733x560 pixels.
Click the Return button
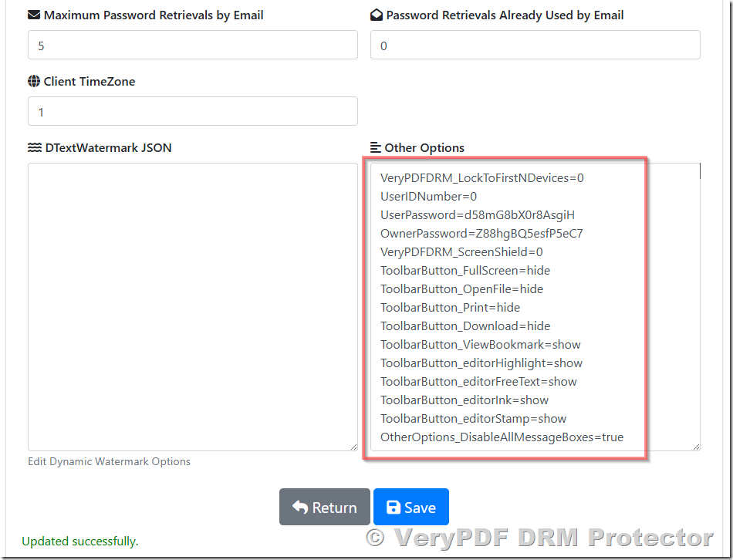tap(325, 507)
